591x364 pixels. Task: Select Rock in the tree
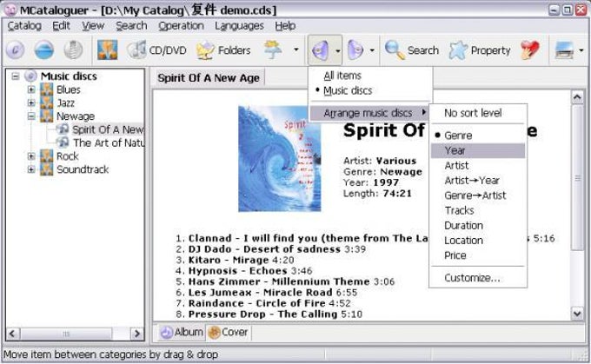[x=68, y=156]
